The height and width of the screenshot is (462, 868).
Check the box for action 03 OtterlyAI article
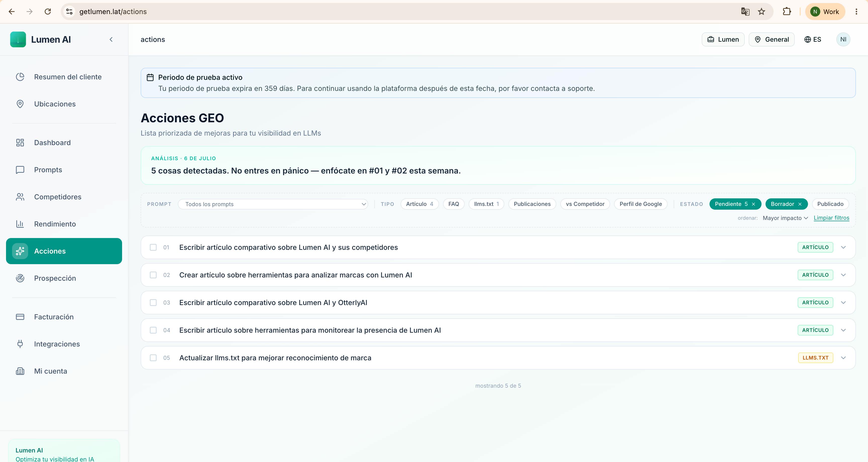153,303
